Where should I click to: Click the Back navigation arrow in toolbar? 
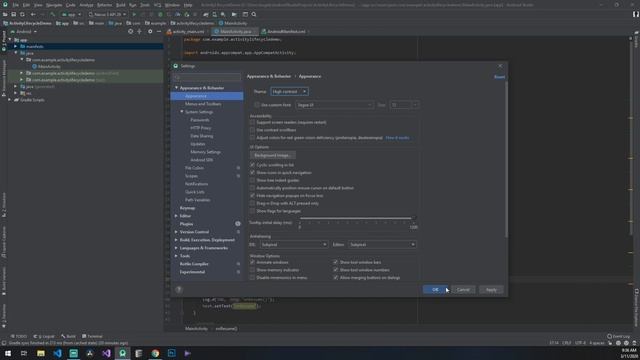coord(33,14)
